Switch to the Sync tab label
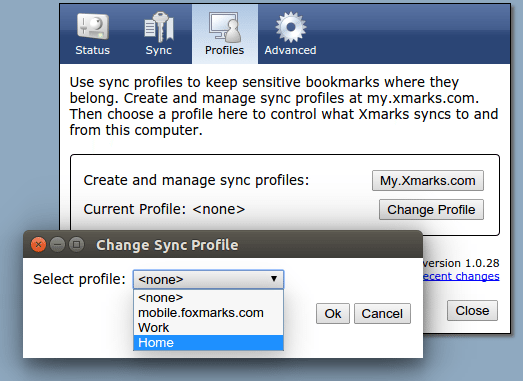Image resolution: width=523 pixels, height=381 pixels. point(158,50)
